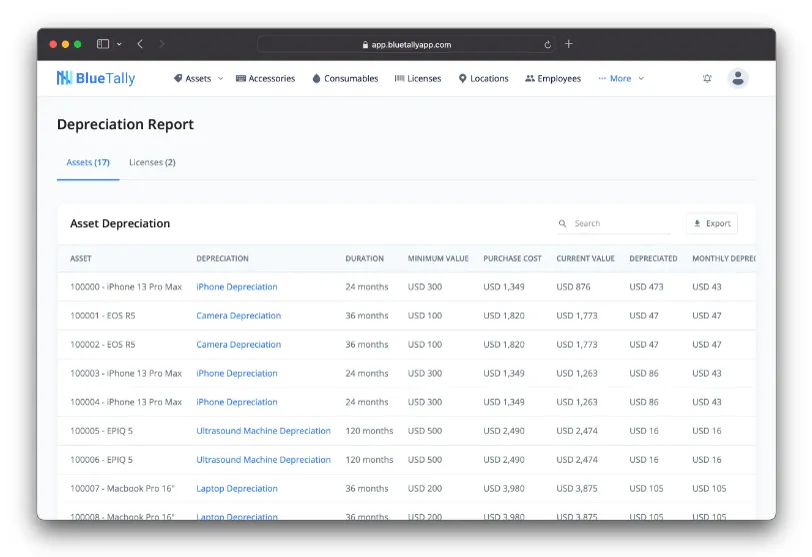Click the BlueTally logo
The width and height of the screenshot is (812, 557).
[x=96, y=78]
